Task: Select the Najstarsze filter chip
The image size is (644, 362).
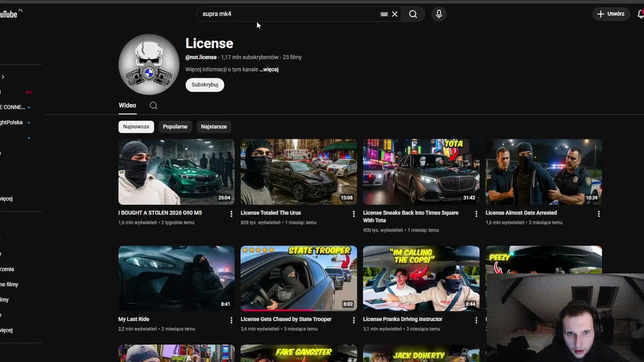Action: point(214,127)
